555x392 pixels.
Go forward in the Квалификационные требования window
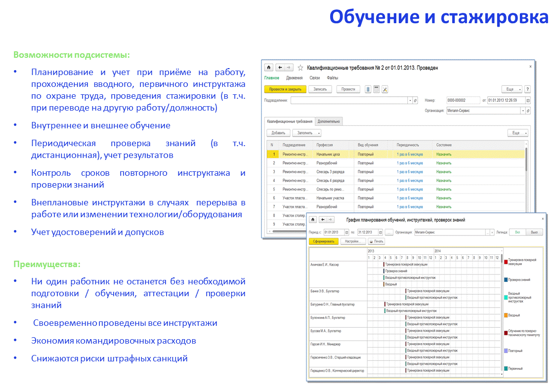point(289,68)
